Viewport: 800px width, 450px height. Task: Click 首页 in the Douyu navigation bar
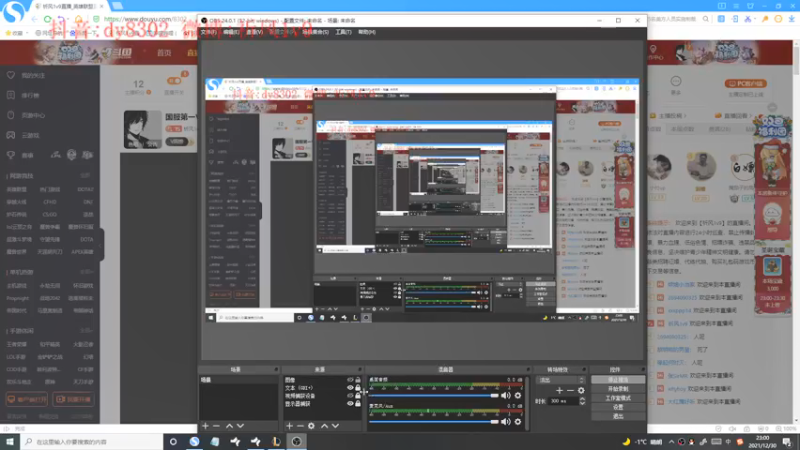pos(164,53)
